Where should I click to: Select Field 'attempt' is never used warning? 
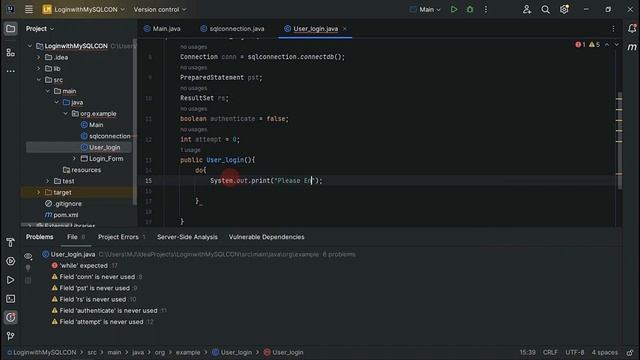click(x=102, y=322)
